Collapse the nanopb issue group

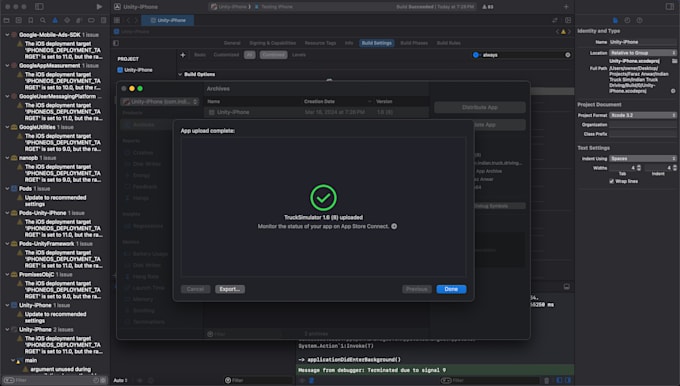coord(7,157)
